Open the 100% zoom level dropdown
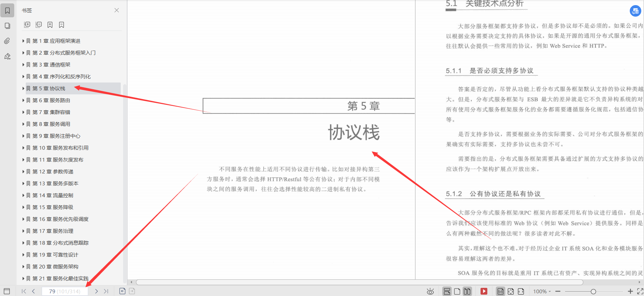644x296 pixels. 542,291
